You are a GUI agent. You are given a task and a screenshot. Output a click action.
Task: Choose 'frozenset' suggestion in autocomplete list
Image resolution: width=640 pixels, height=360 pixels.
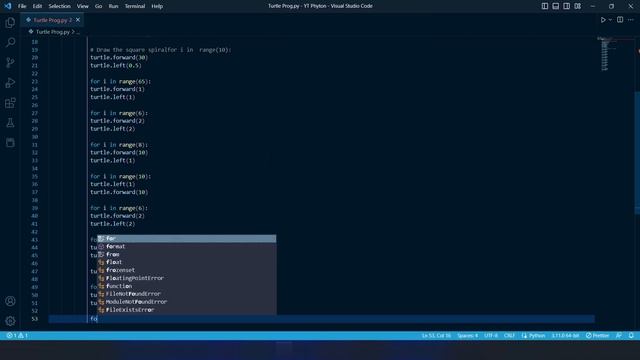click(187, 270)
